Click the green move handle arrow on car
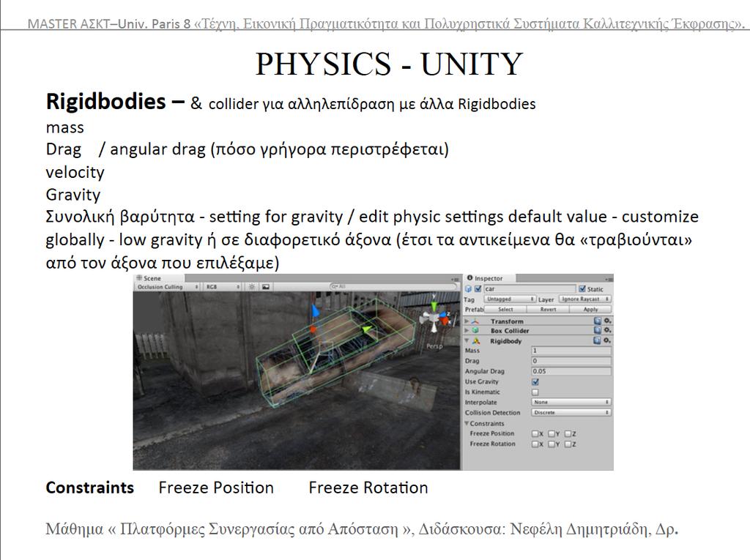This screenshot has height=560, width=750. pos(367,329)
